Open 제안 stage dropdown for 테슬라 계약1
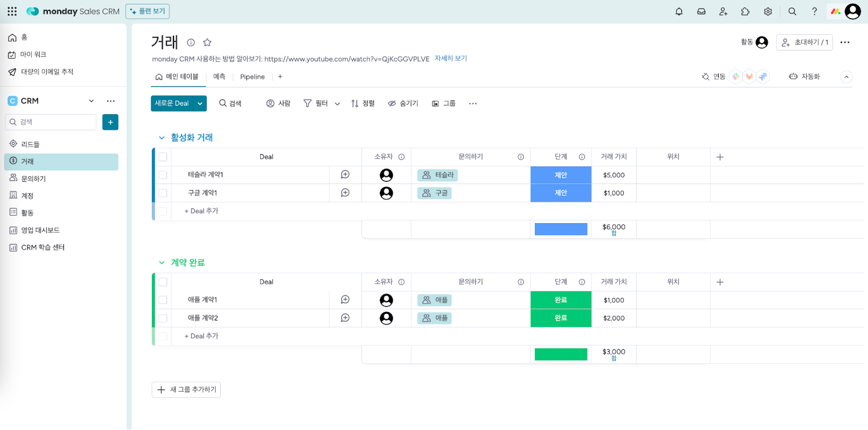The height and width of the screenshot is (430, 868). click(x=561, y=175)
